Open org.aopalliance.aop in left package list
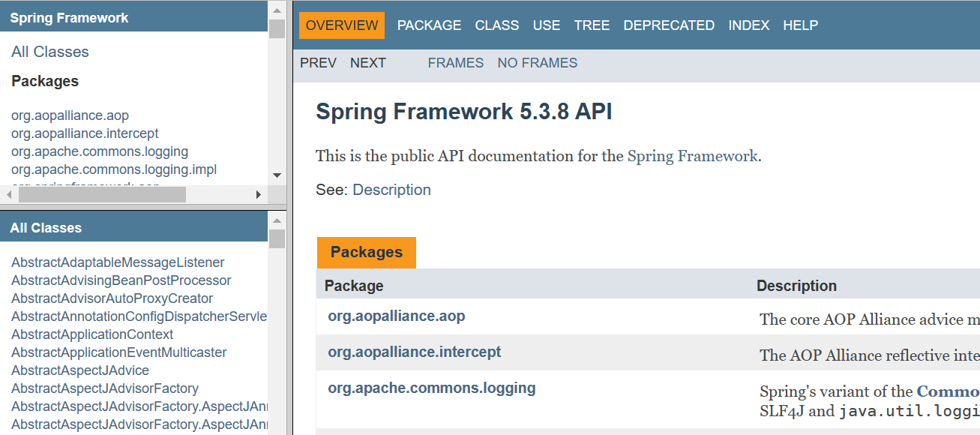This screenshot has width=980, height=435. point(70,115)
